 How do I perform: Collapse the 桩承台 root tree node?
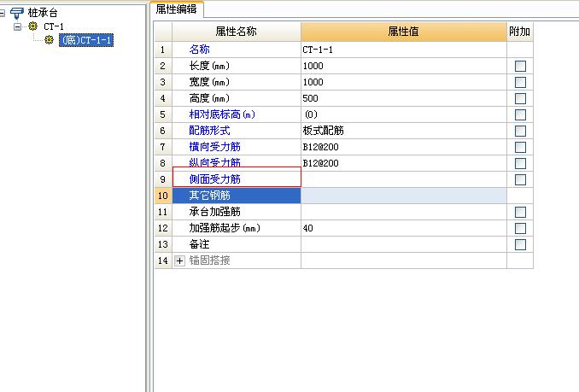(2, 14)
